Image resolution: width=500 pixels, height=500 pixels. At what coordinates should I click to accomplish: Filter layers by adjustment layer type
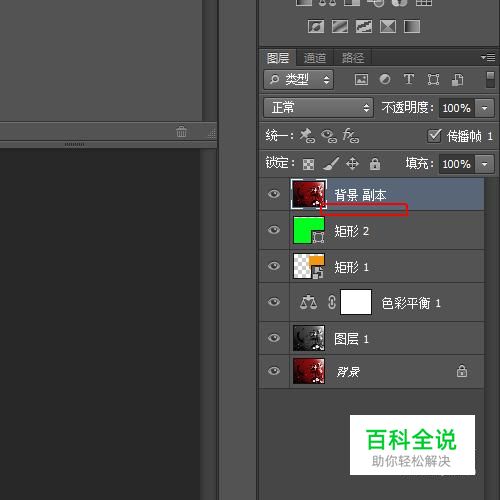(x=385, y=80)
